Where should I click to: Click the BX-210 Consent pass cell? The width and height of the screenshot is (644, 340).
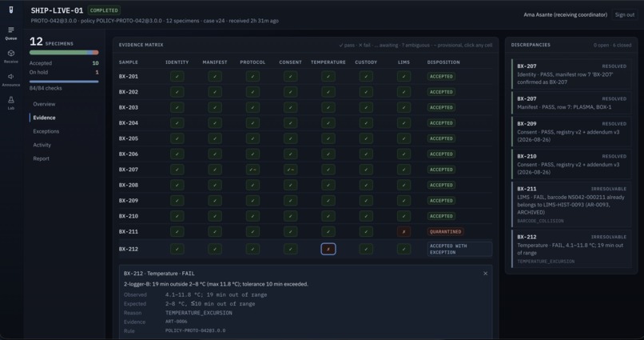tap(290, 216)
